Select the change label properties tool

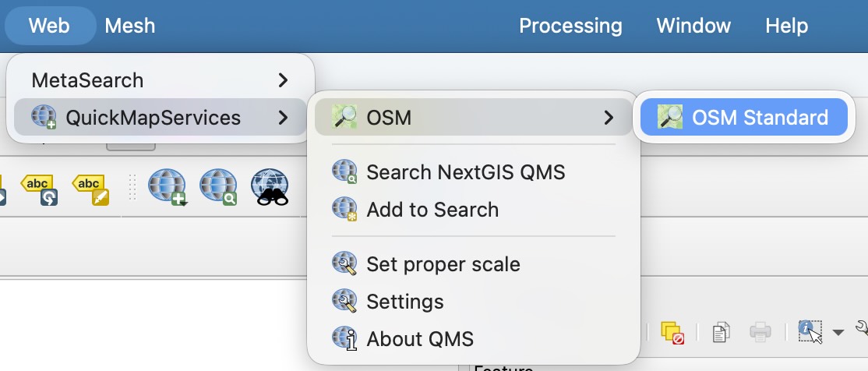(x=90, y=189)
